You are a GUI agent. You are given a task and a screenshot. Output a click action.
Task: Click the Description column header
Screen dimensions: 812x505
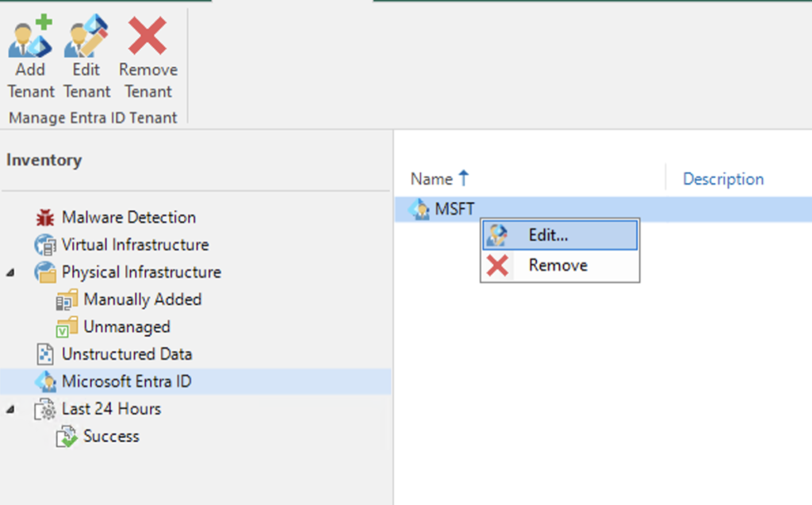[x=723, y=179]
